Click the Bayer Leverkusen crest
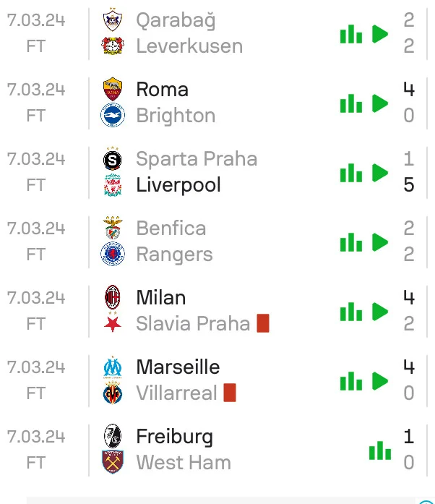The height and width of the screenshot is (504, 435). coord(113,46)
